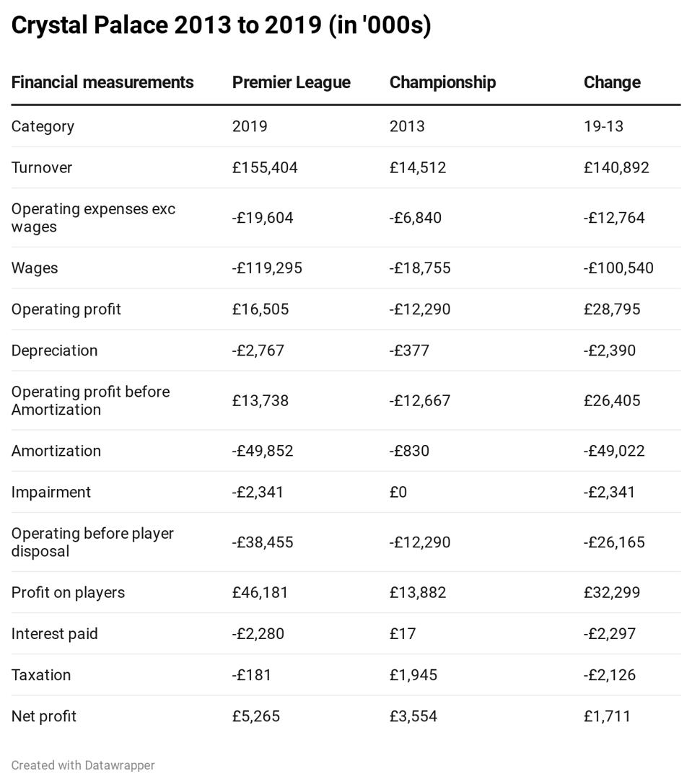The image size is (692, 784).
Task: Select the Premier League column header
Action: 291,82
